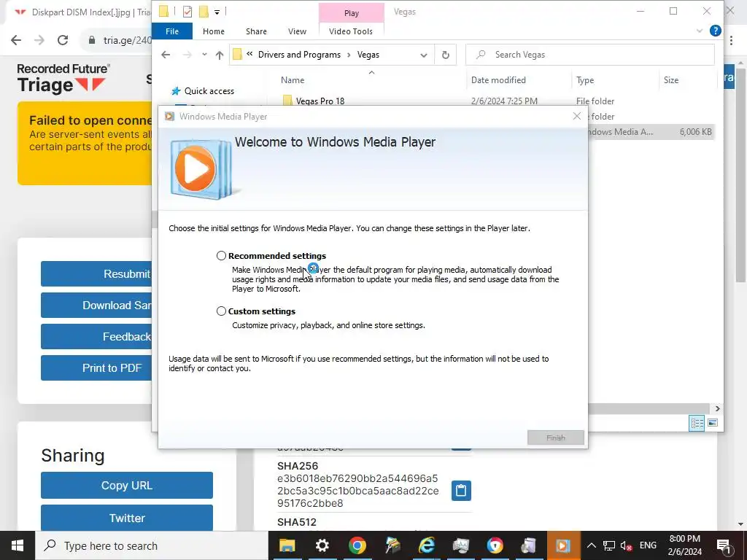Image resolution: width=747 pixels, height=560 pixels.
Task: Sort files by Name column header
Action: (293, 80)
